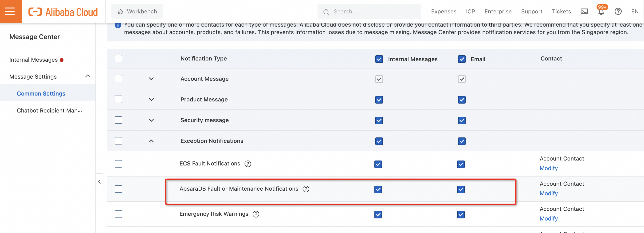Uncheck Internal Messages for Exception Notifications
The height and width of the screenshot is (233, 644).
click(379, 141)
